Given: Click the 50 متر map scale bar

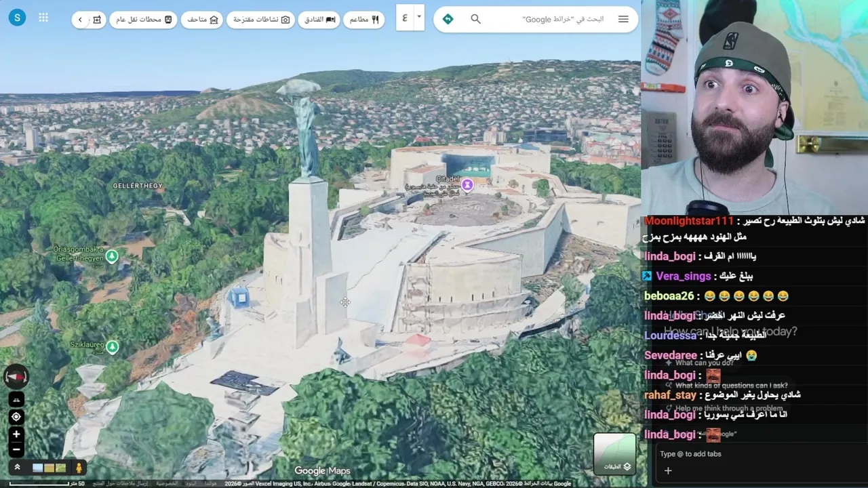Looking at the screenshot, I should pos(47,484).
